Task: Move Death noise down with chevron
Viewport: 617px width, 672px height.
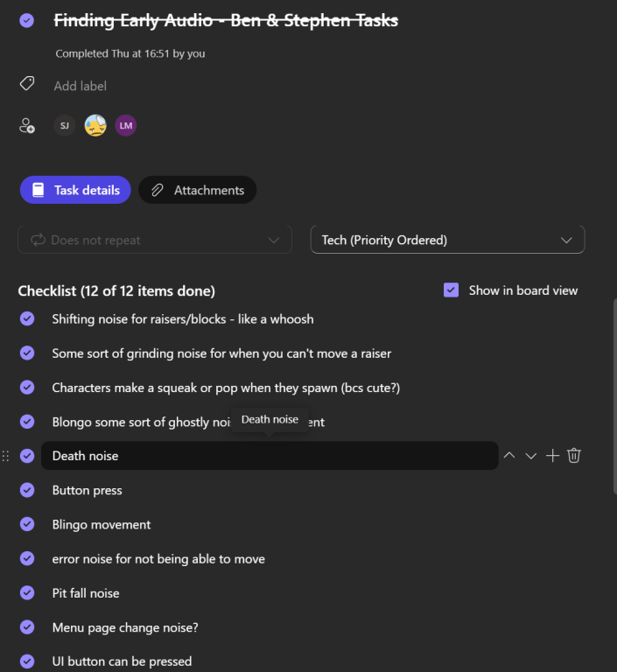Action: click(531, 456)
